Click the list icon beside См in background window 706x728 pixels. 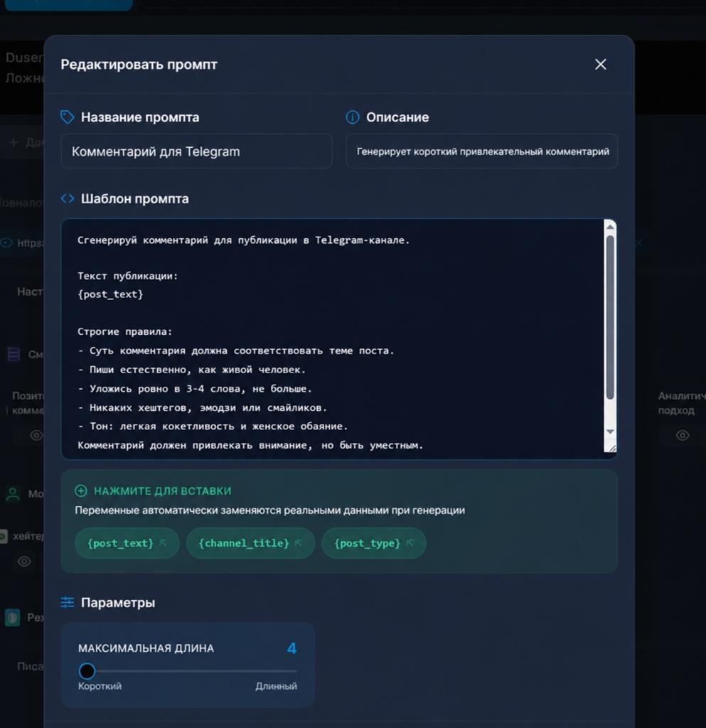click(x=14, y=354)
